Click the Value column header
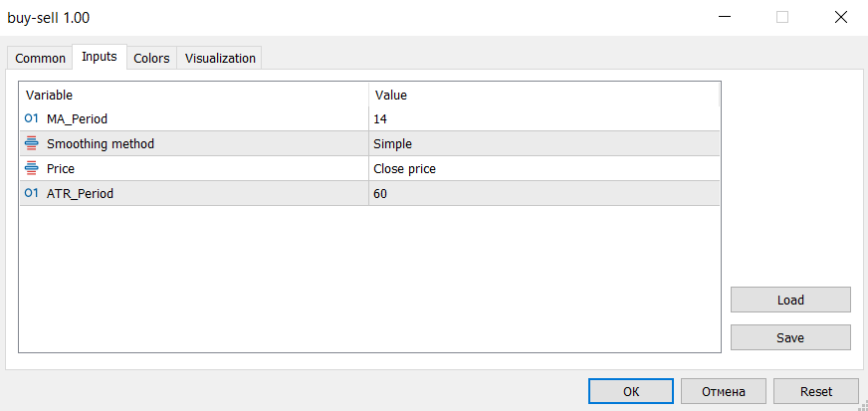Viewport: 868px width, 411px height. tap(543, 95)
